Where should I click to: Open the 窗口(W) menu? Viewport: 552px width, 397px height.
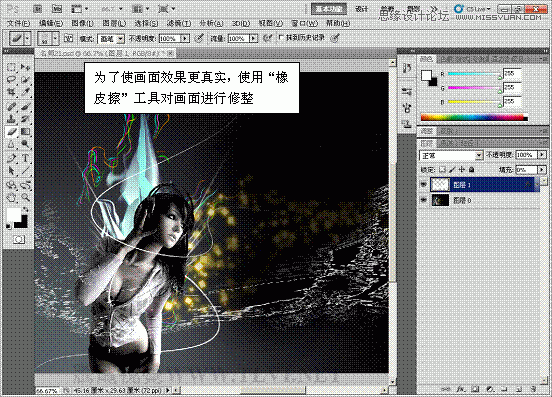(305, 24)
